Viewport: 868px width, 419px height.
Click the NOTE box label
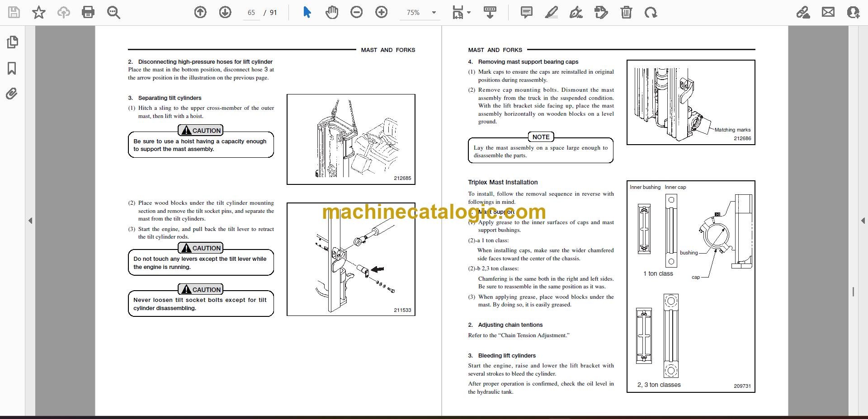541,137
